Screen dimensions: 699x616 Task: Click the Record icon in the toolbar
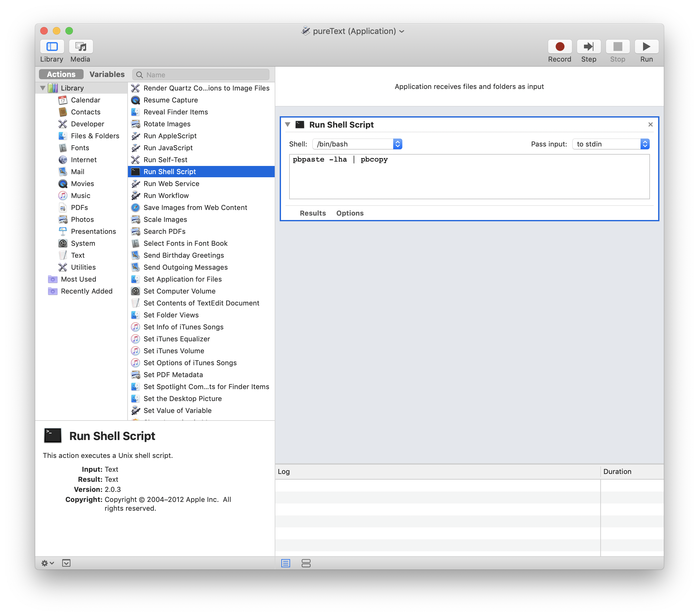pos(560,46)
